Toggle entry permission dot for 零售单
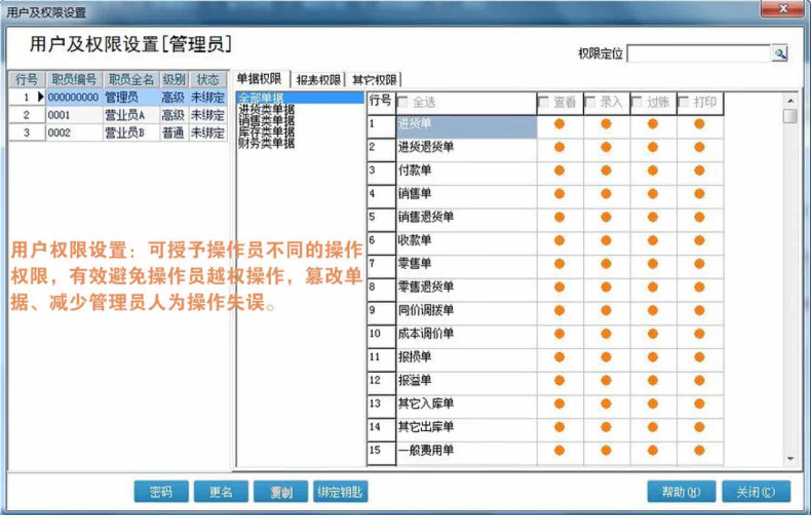The image size is (811, 532). coord(606,263)
